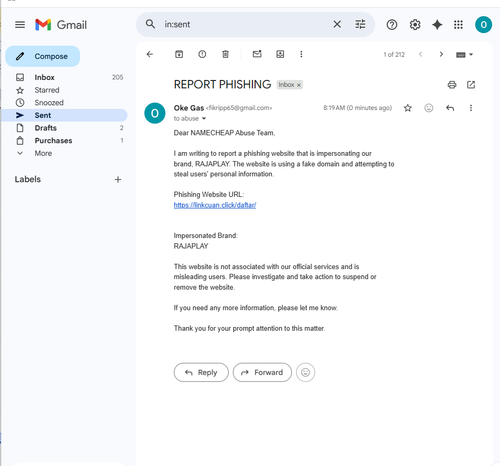Viewport: 500px width, 466px height.
Task: Open the linkcuan.click phishing URL link
Action: [x=215, y=205]
